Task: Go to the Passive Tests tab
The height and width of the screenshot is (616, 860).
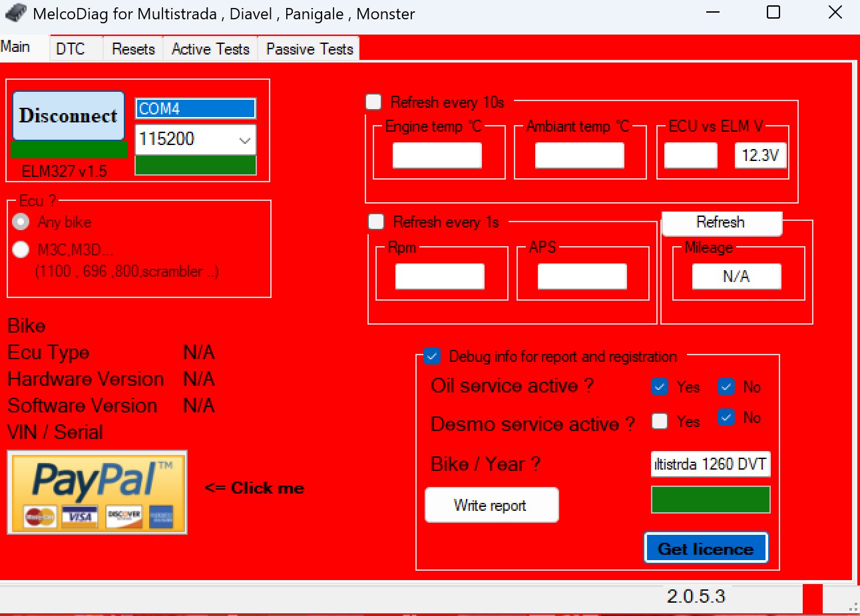Action: [x=310, y=49]
